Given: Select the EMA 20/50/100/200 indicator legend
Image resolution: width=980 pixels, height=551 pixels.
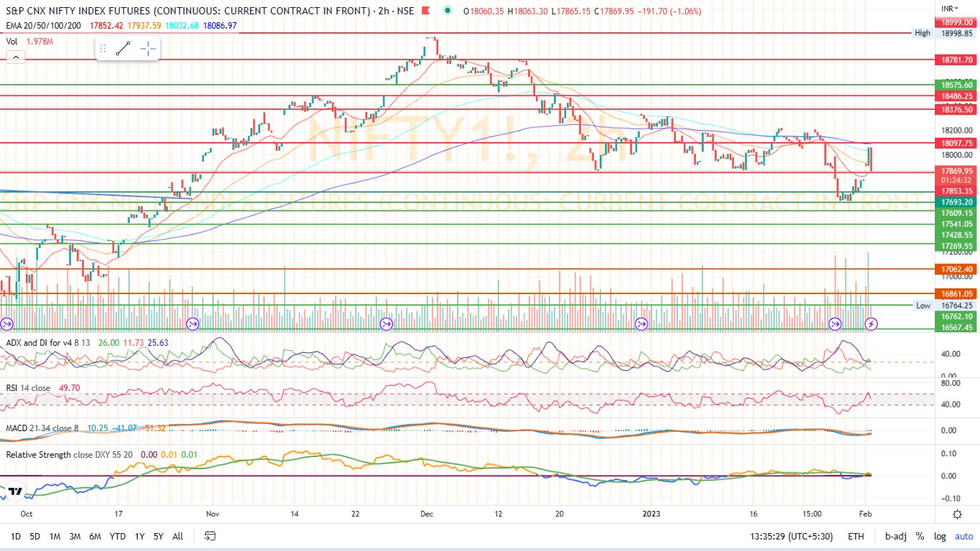Looking at the screenshot, I should 45,25.
